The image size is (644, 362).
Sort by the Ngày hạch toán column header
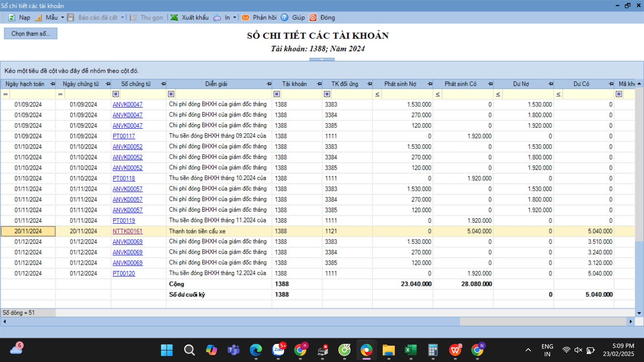click(25, 84)
